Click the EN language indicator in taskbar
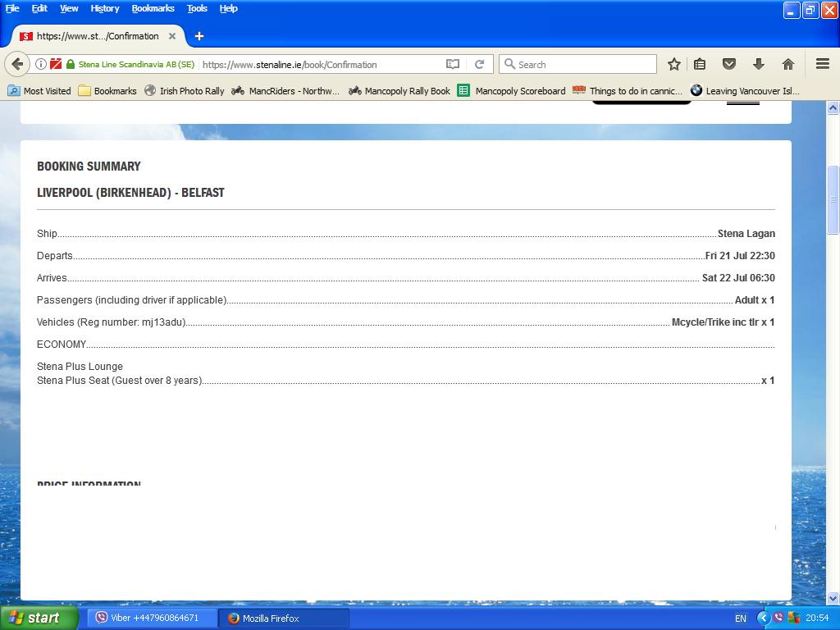 point(741,619)
